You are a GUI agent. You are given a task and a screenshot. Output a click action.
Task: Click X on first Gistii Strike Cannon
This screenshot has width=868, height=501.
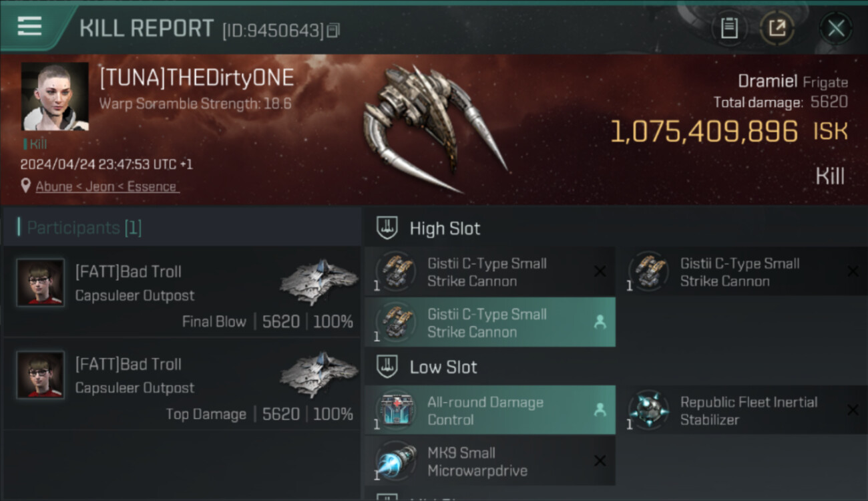point(600,271)
